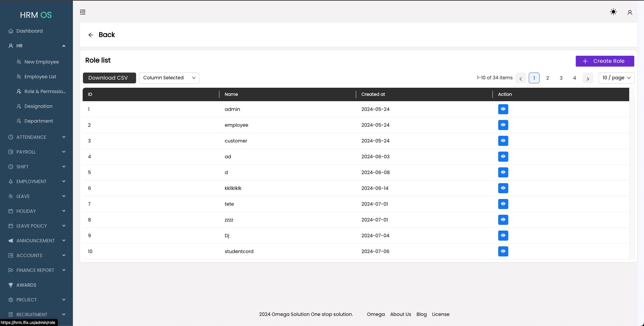View the tete role via eye icon
The width and height of the screenshot is (644, 326).
point(503,204)
